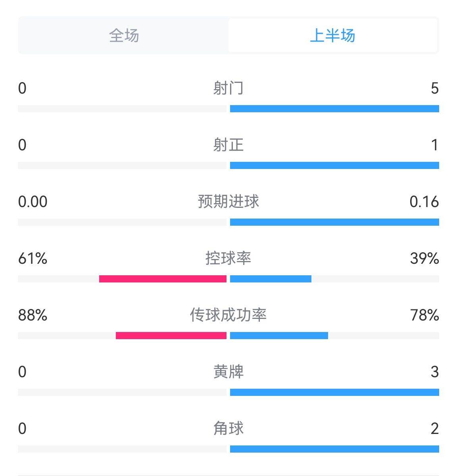Click the 控球率 label

click(x=228, y=258)
